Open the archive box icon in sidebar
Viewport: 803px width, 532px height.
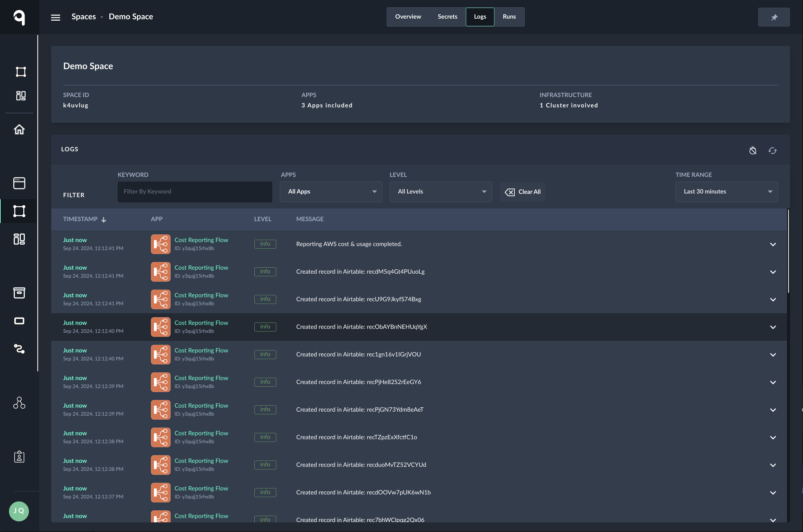19,293
